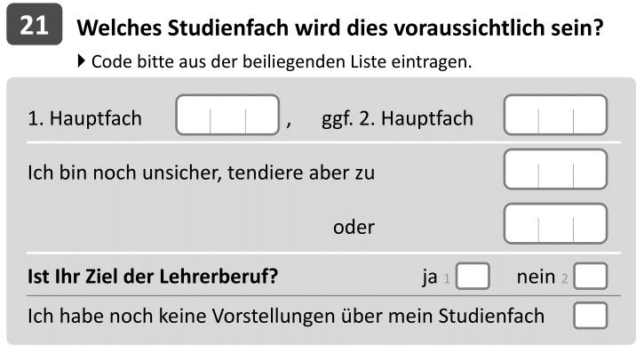Screen dimensions: 644x354
Task: Check the 'nein' box for Lehrerberuf
Action: (590, 277)
